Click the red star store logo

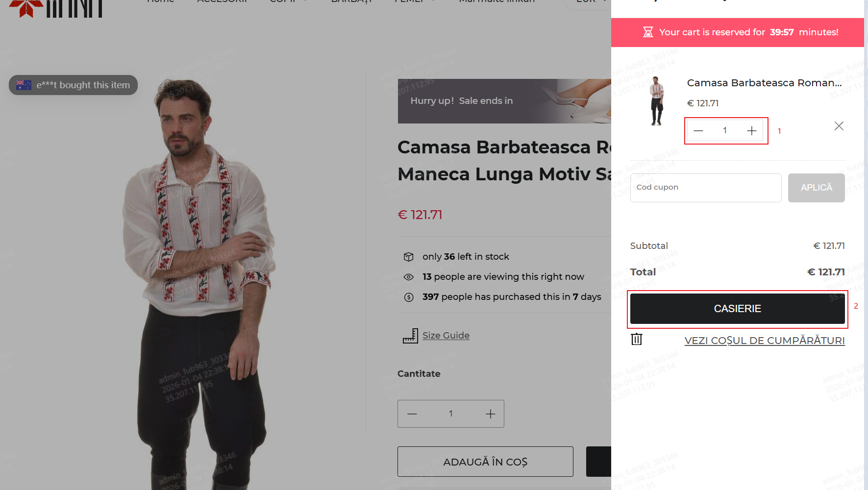(26, 7)
